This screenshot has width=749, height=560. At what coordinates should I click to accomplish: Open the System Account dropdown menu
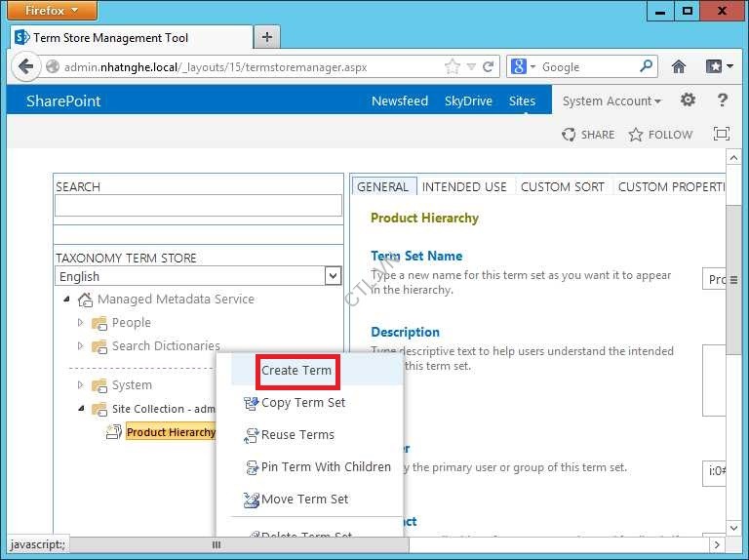(611, 100)
